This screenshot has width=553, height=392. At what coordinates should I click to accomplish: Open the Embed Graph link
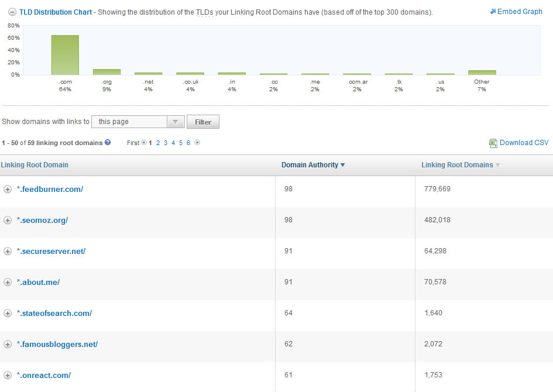coord(519,11)
